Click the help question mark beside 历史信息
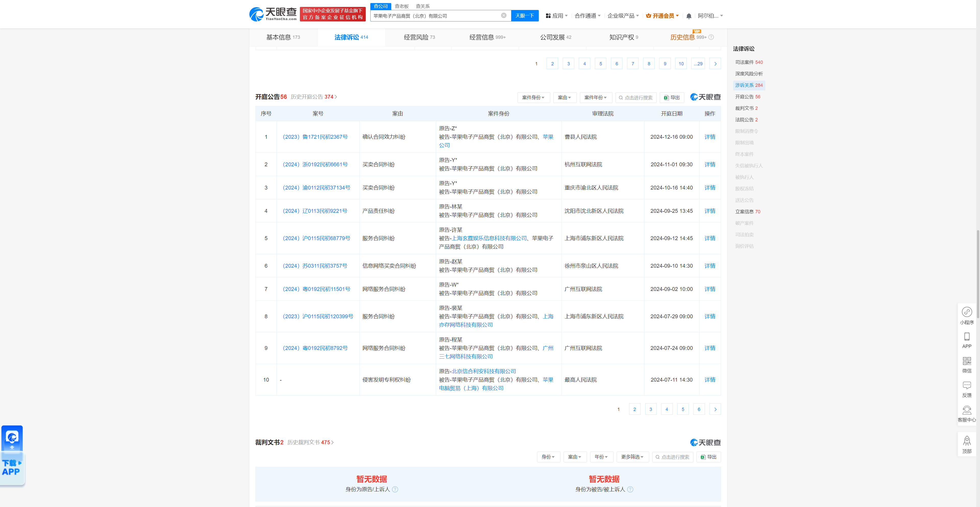This screenshot has width=980, height=507. (711, 37)
